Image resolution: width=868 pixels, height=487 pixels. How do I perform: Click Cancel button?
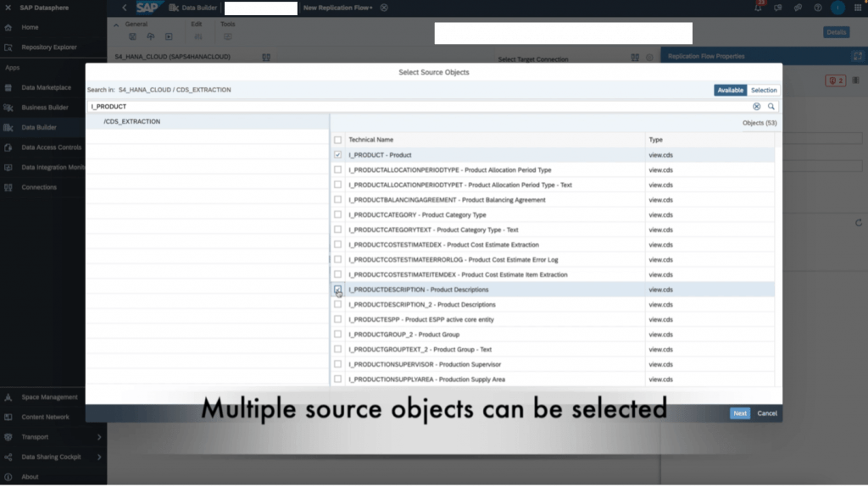click(766, 413)
